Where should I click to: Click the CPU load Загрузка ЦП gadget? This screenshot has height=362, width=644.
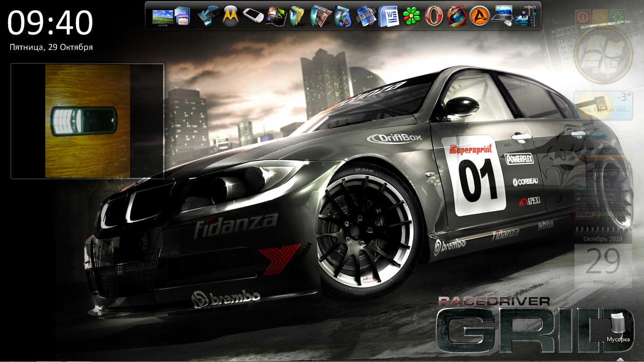tap(603, 193)
